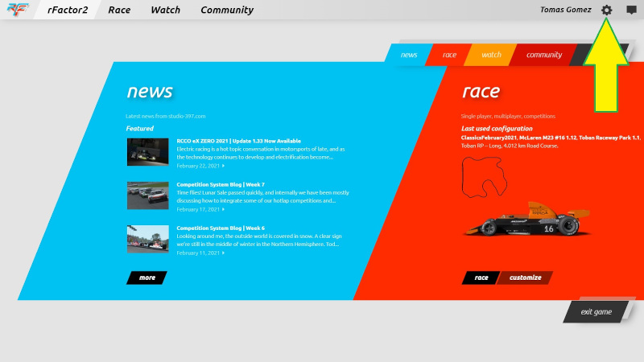Viewport: 644px width, 362px height.
Task: Click the Tomas Gomez profile name
Action: tap(566, 10)
